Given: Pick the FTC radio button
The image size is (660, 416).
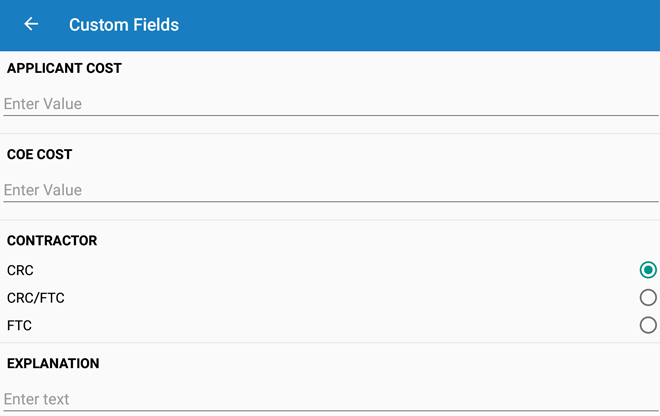Looking at the screenshot, I should pos(648,325).
